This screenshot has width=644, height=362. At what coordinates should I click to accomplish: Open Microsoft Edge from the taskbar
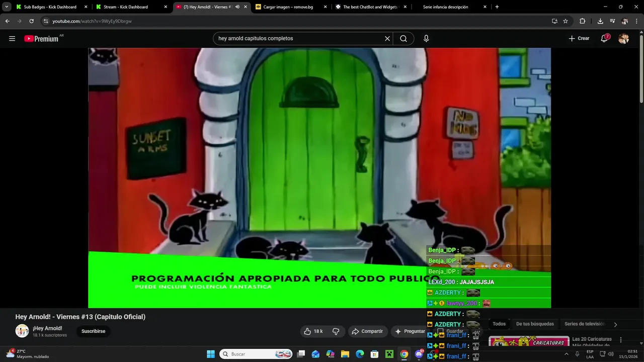(x=360, y=354)
